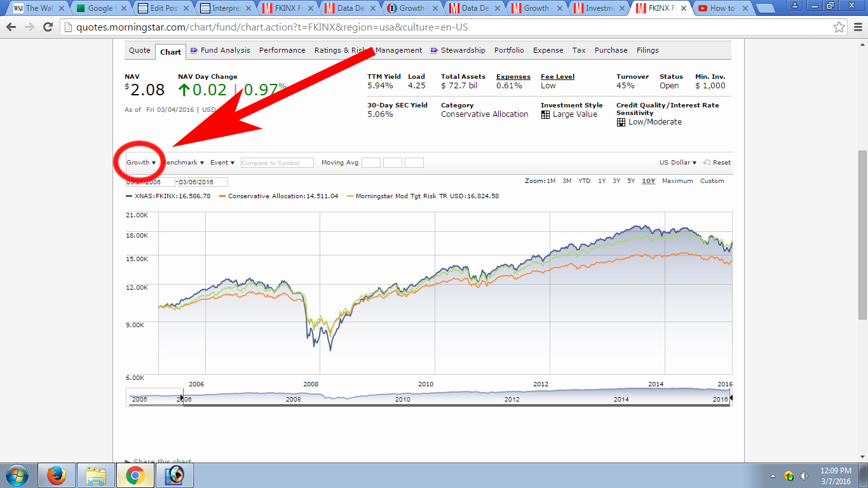
Task: Switch to The Wall Street Journal tab
Action: click(39, 8)
